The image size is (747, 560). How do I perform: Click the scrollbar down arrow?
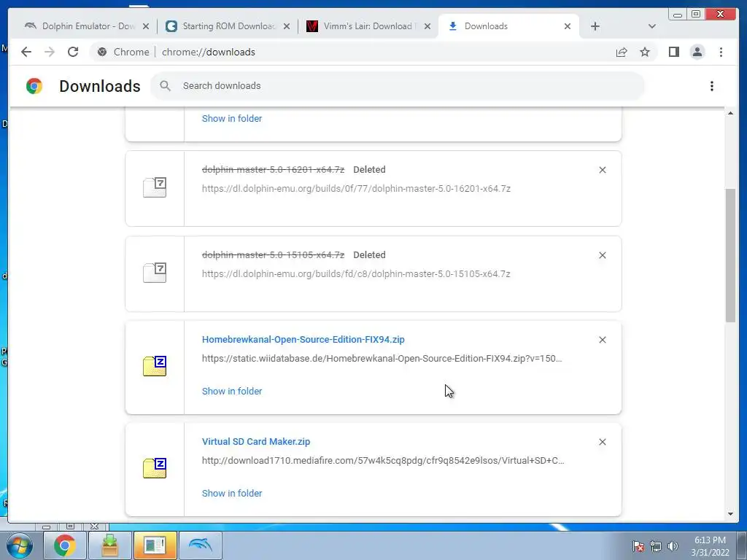[730, 514]
